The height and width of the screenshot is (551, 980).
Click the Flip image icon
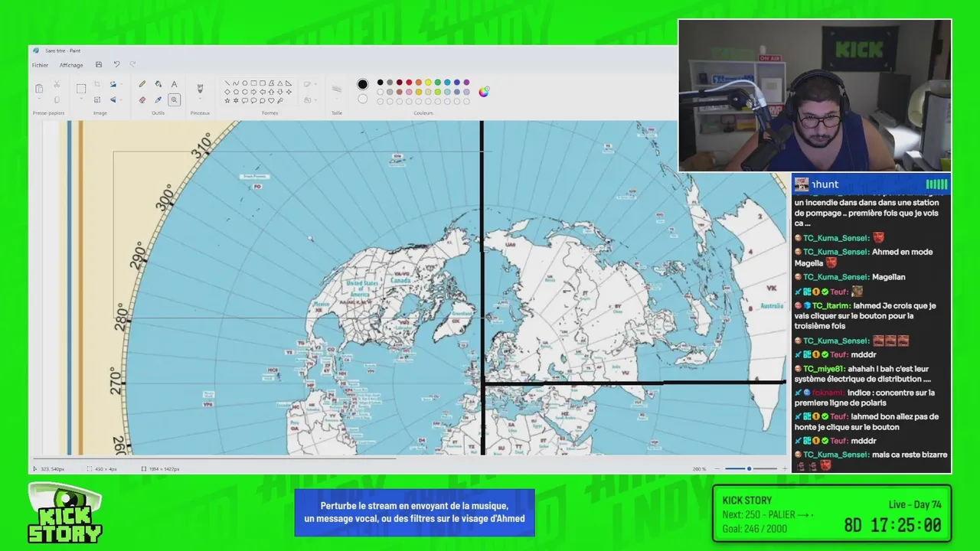pyautogui.click(x=113, y=99)
